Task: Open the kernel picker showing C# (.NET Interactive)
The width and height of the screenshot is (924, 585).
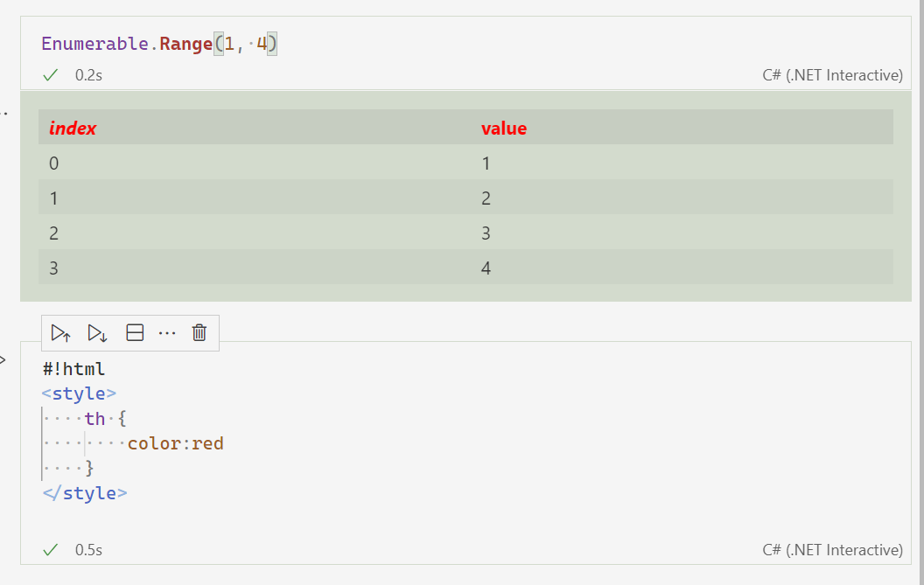Action: (x=833, y=75)
